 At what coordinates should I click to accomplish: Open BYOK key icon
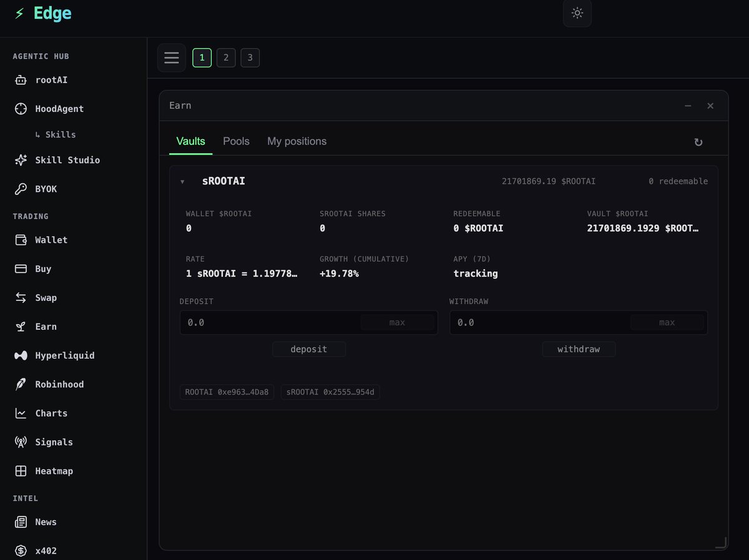(x=21, y=189)
